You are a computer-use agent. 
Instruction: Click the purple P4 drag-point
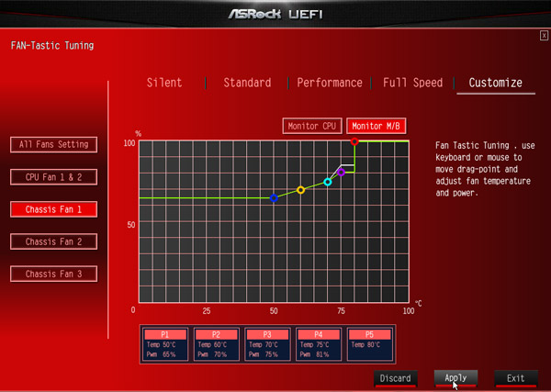pyautogui.click(x=341, y=172)
